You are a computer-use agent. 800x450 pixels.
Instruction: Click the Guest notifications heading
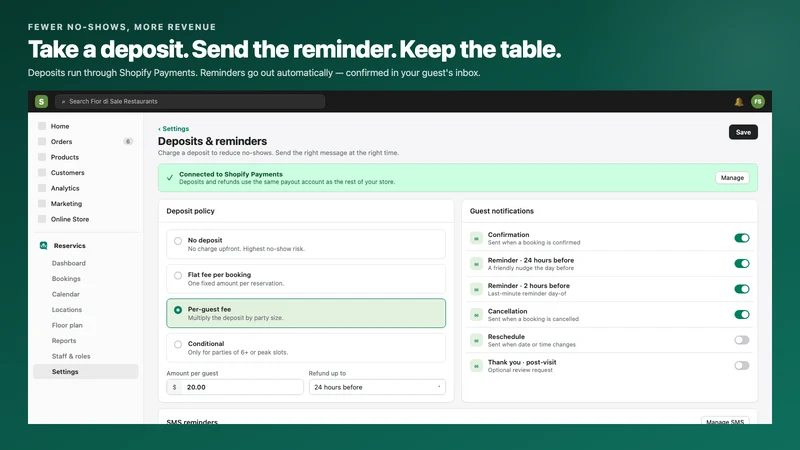point(502,211)
